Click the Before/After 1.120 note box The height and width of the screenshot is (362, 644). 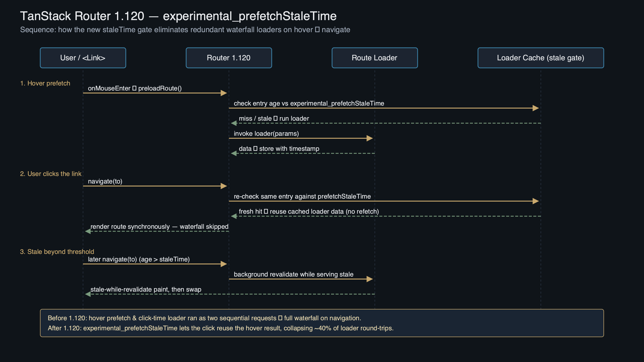(322, 323)
